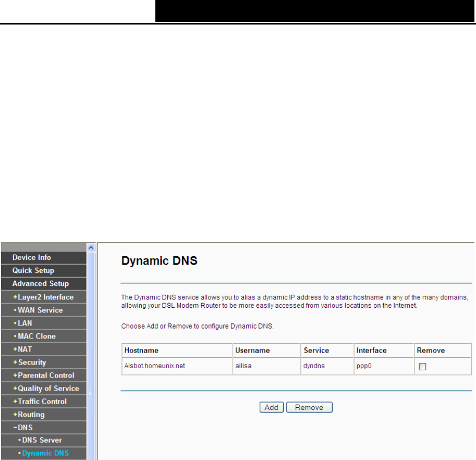The height and width of the screenshot is (460, 476).
Task: Click the Hostname column header
Action: coord(177,350)
